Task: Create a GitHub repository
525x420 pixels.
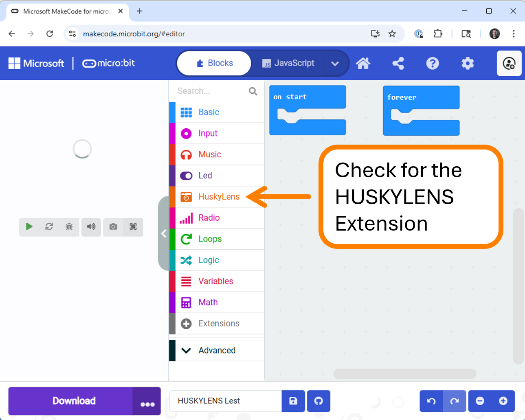Action: tap(319, 401)
